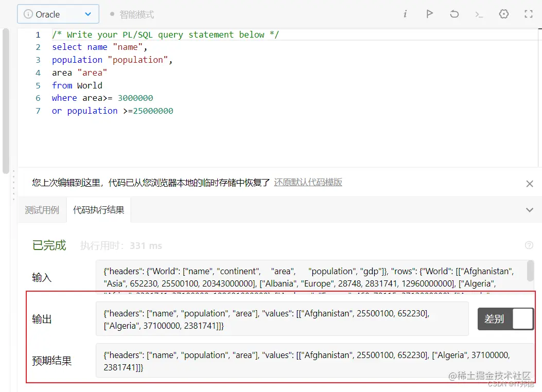Viewport: 542px width, 392px height.
Task: Run code with the play triangle icon
Action: click(429, 14)
